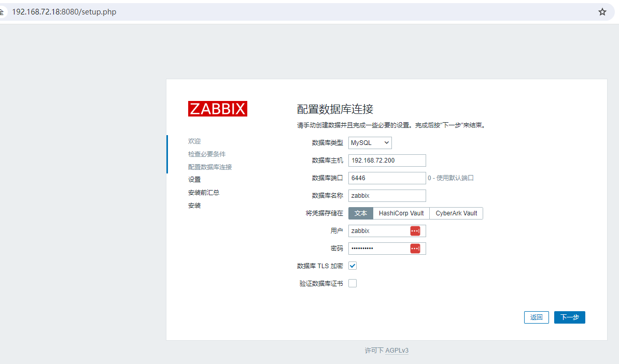619x364 pixels.
Task: Open the 数据库类型 MySQL dropdown
Action: click(x=370, y=142)
